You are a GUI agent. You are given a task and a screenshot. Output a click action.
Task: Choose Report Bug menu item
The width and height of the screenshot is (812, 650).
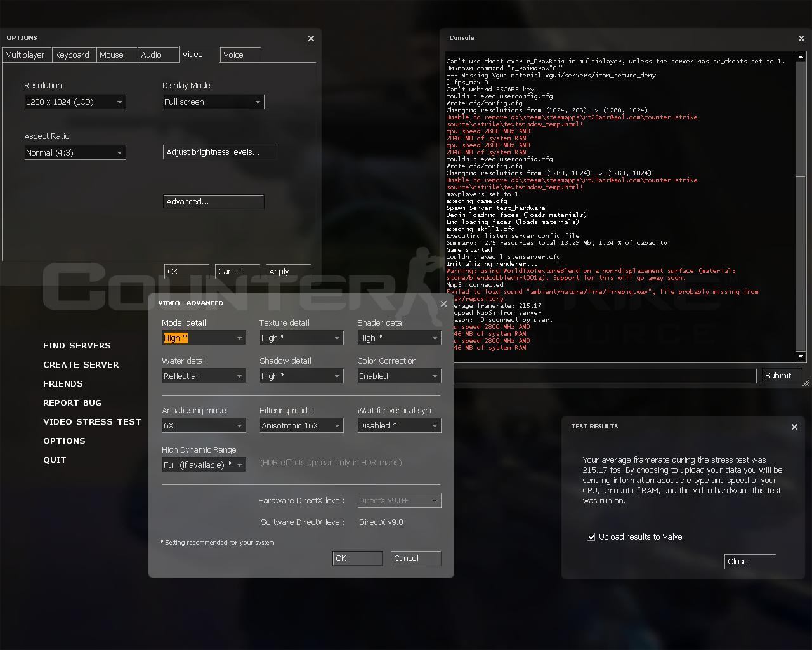(72, 402)
